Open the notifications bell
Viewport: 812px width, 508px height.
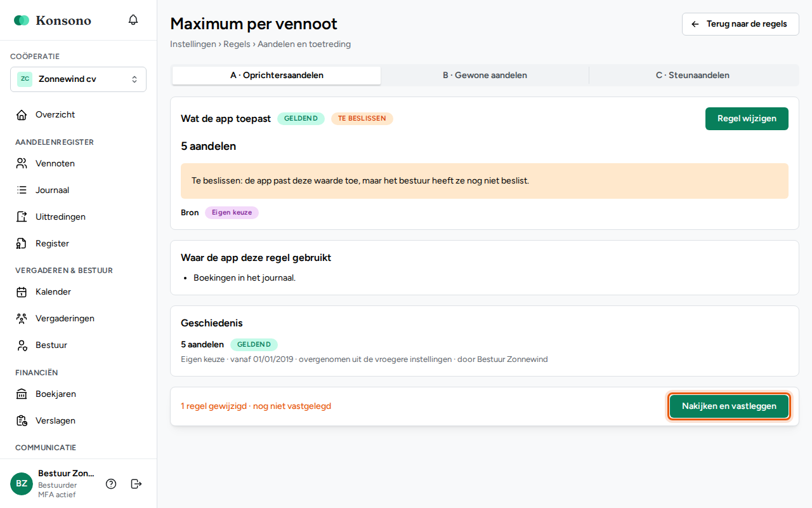[133, 20]
